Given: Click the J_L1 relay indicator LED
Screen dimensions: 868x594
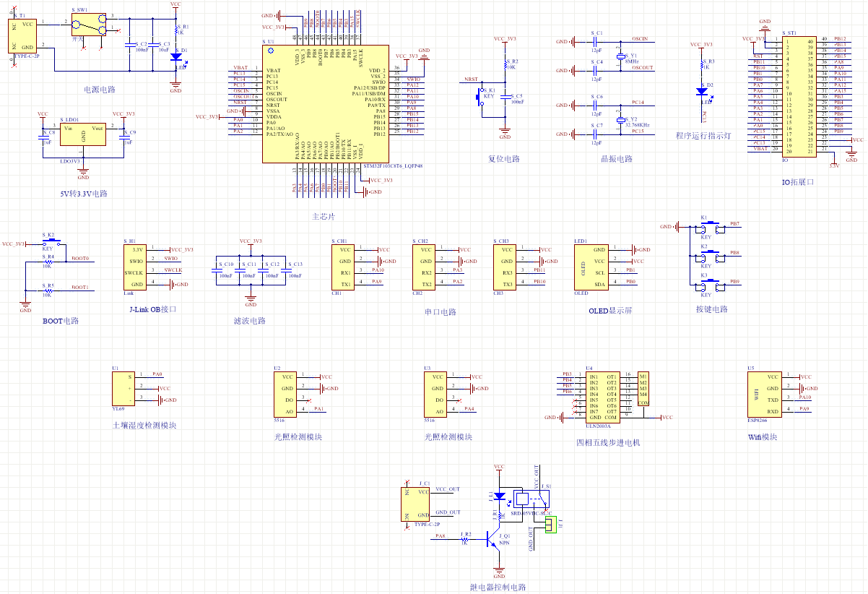Looking at the screenshot, I should pos(498,496).
